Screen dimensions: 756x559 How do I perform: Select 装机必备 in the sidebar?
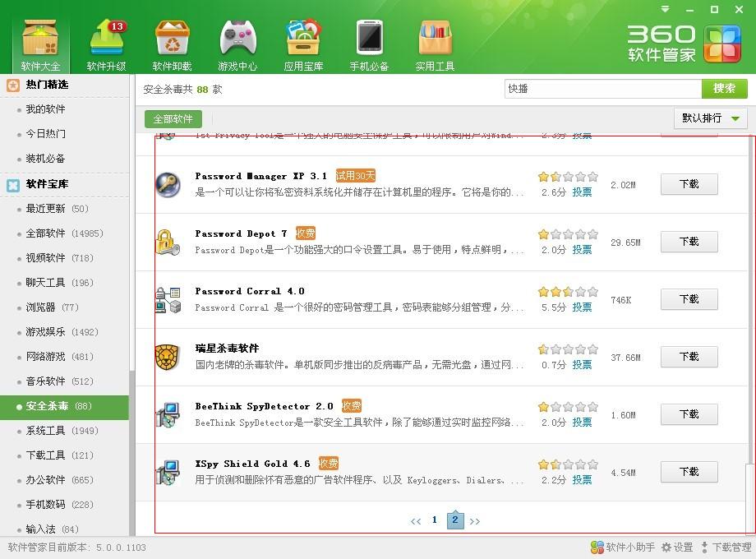(x=46, y=159)
